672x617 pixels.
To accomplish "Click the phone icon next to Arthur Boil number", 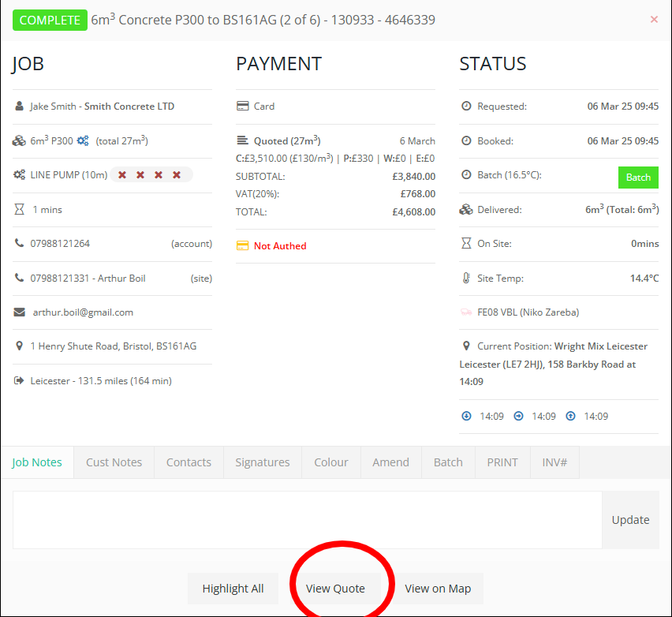I will click(x=19, y=278).
